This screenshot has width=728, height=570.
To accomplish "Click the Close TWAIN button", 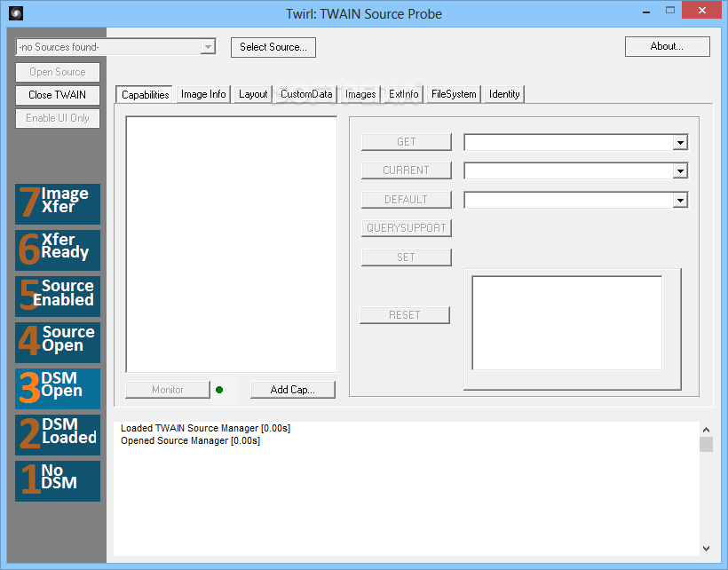I will tap(58, 95).
